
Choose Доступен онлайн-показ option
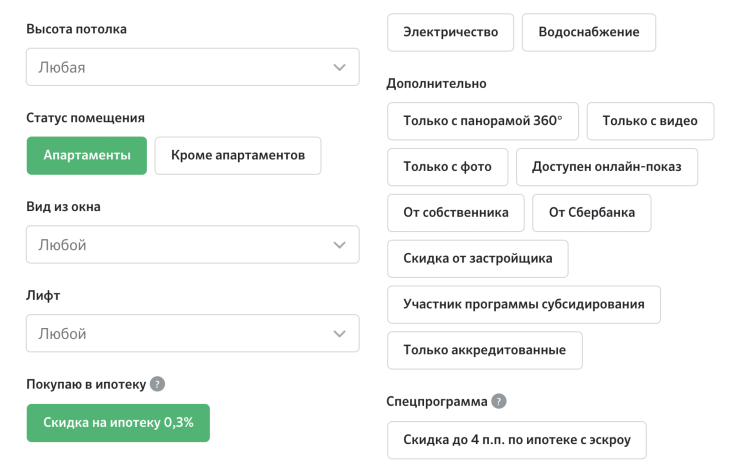tap(607, 167)
